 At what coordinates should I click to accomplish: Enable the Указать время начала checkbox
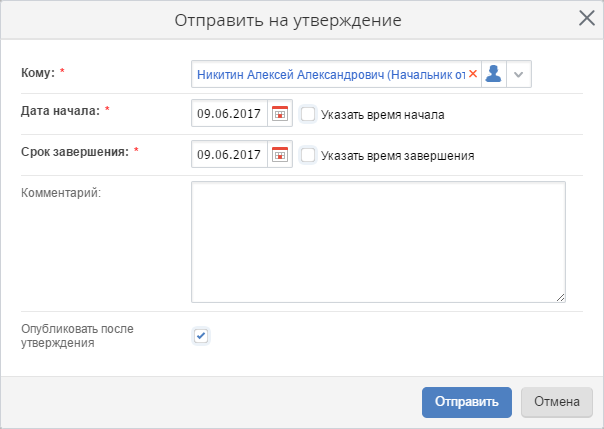(308, 114)
